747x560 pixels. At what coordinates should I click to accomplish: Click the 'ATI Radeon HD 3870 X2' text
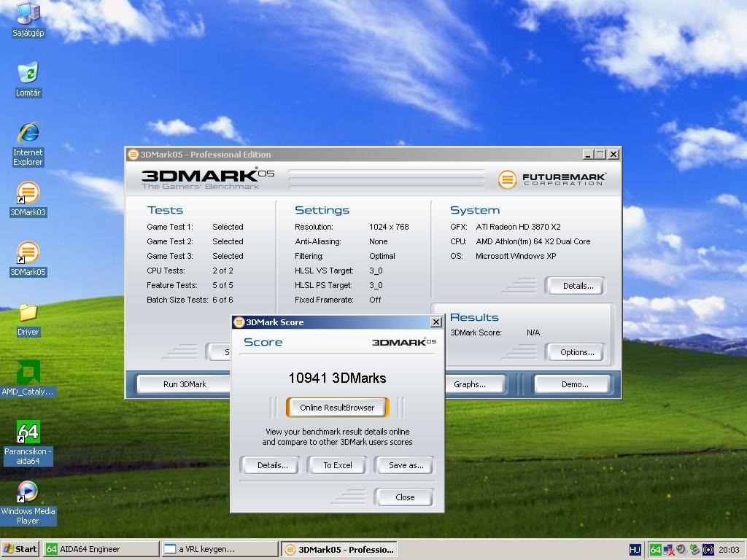click(519, 227)
